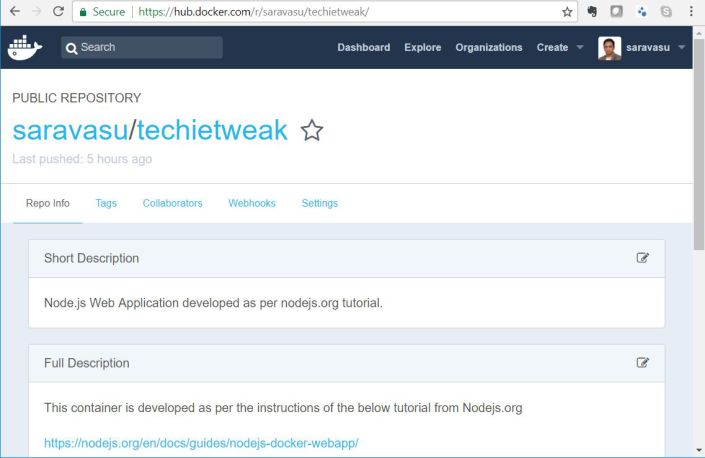Select the Repo Info tab
The height and width of the screenshot is (458, 705).
pos(48,203)
